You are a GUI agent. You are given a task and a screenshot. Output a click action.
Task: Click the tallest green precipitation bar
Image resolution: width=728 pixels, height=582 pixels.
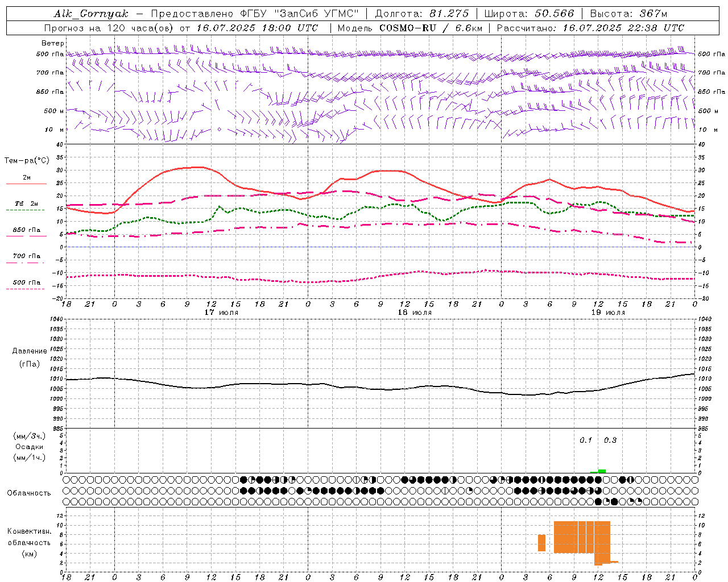coord(602,471)
